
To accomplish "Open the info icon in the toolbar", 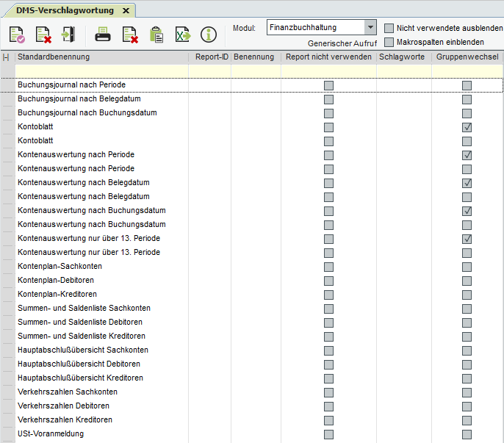I will (209, 35).
